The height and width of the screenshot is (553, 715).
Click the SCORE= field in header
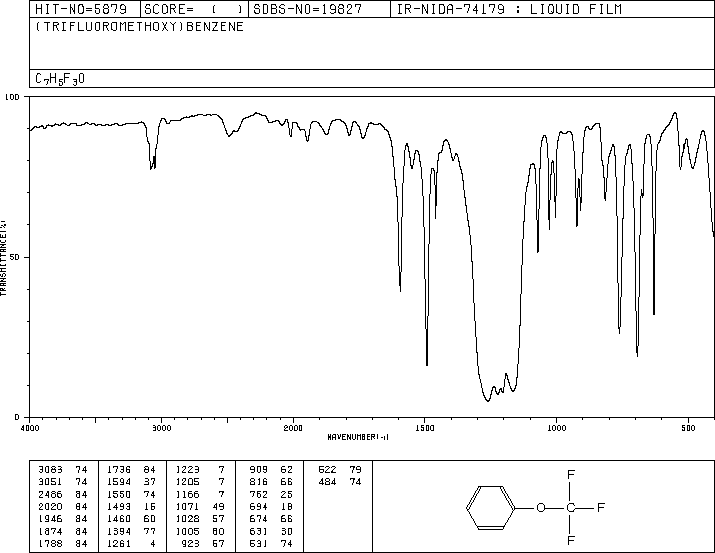coord(193,9)
